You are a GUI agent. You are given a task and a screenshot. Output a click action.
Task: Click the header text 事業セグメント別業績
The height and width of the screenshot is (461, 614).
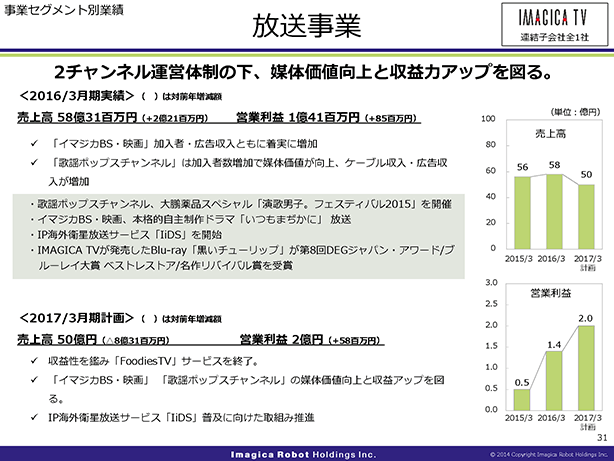point(64,10)
